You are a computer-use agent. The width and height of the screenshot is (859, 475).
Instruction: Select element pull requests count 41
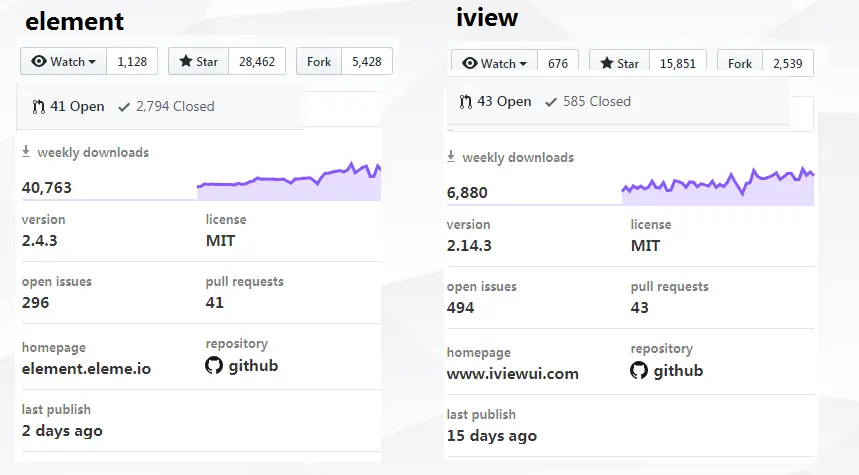(x=215, y=302)
